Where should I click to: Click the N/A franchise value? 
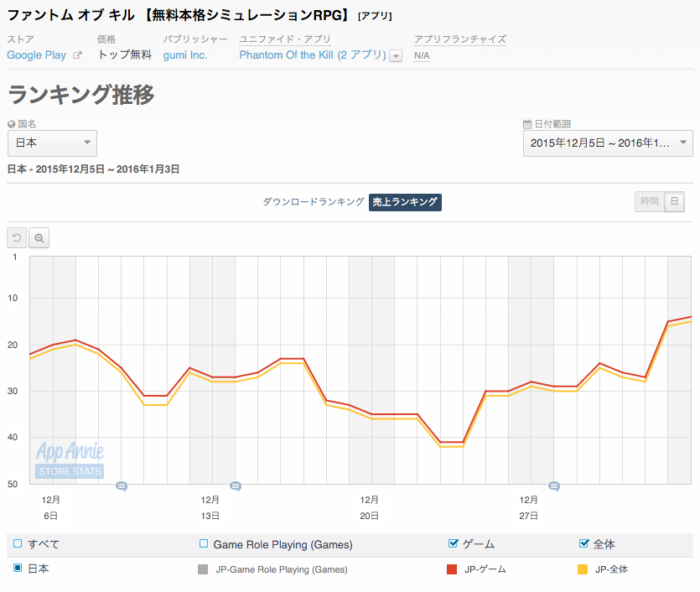422,56
